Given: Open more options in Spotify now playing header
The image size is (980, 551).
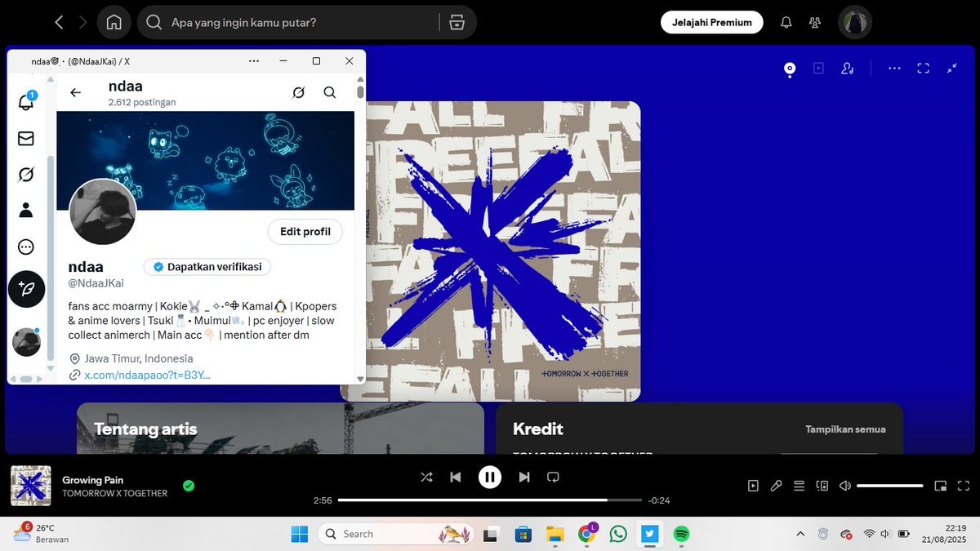Looking at the screenshot, I should pyautogui.click(x=894, y=69).
